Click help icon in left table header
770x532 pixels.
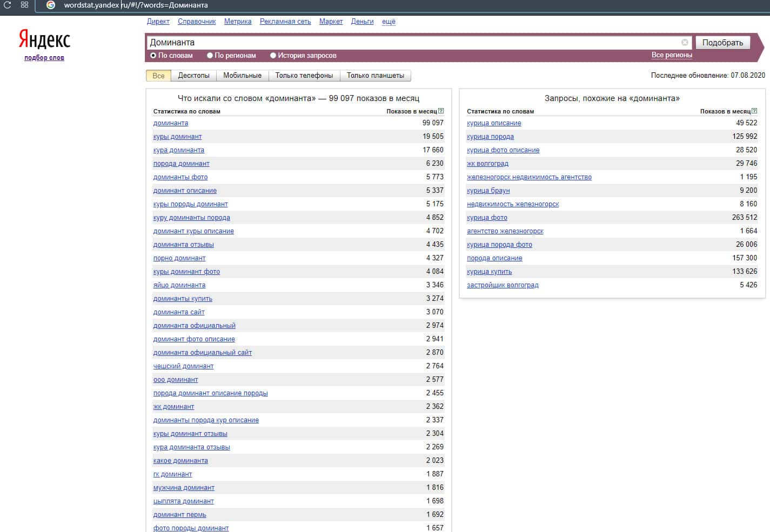441,111
